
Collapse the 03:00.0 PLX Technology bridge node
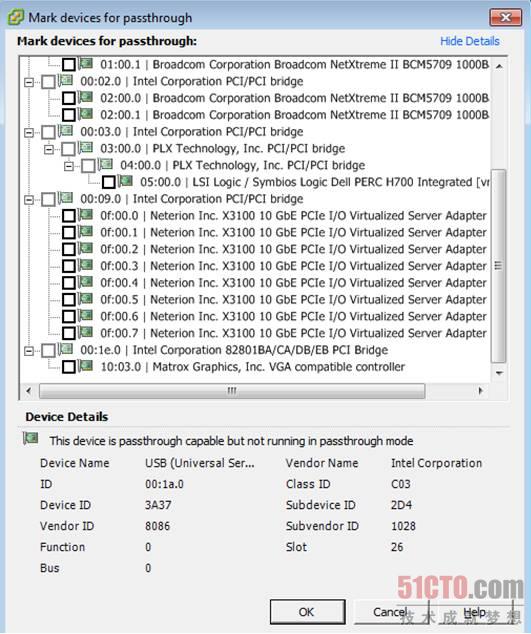pyautogui.click(x=49, y=149)
